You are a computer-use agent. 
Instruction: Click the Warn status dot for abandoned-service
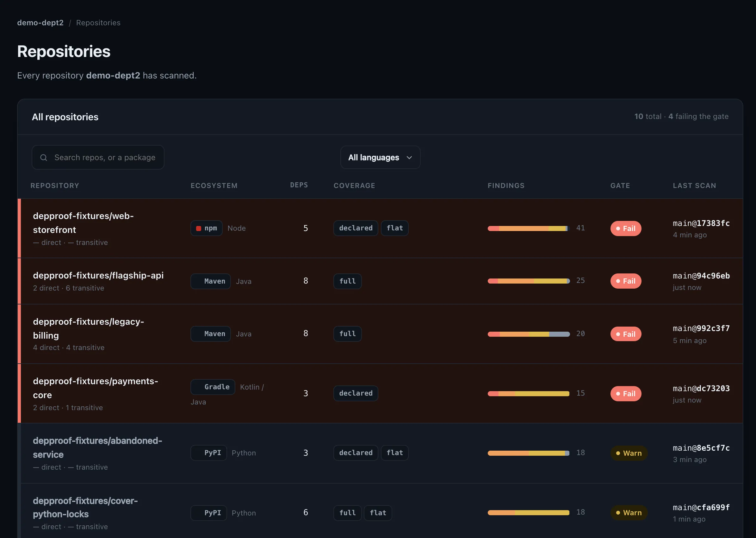pos(618,453)
